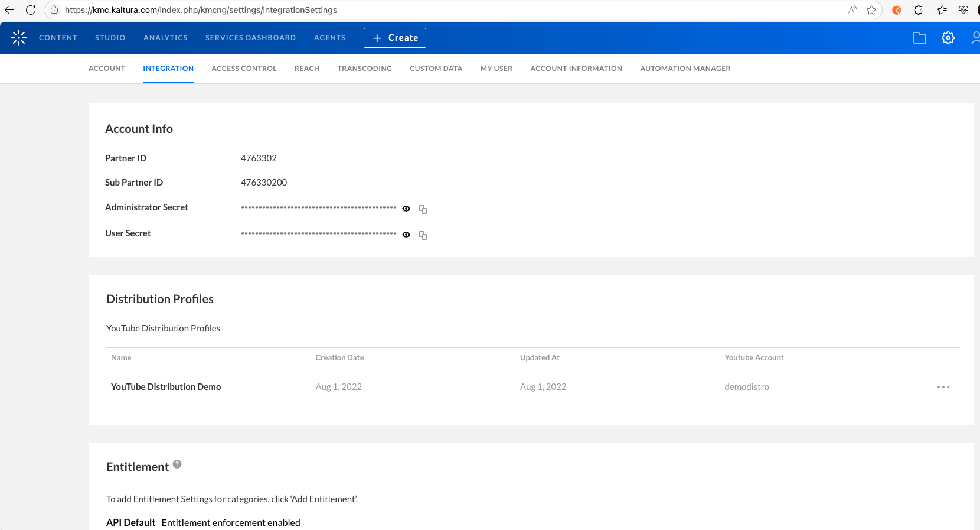The image size is (980, 530).
Task: Copy the Administrator Secret to clipboard
Action: (423, 209)
